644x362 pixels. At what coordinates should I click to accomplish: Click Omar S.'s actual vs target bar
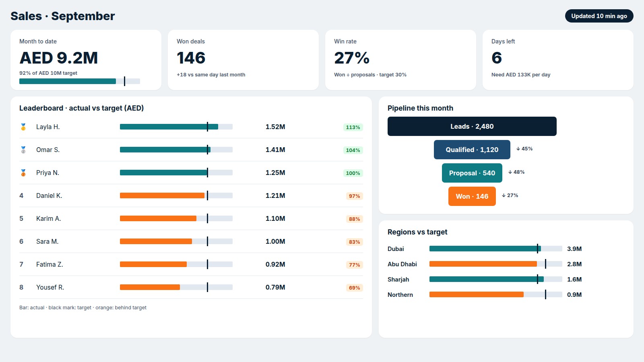click(x=176, y=150)
